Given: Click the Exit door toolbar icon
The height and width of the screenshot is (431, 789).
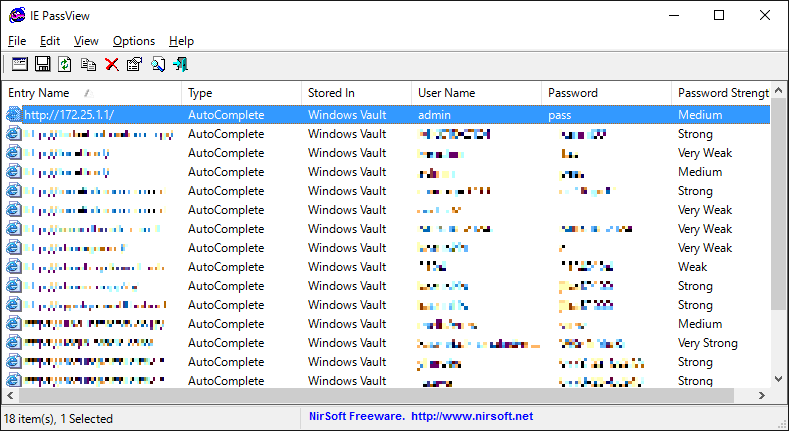Looking at the screenshot, I should [x=181, y=65].
